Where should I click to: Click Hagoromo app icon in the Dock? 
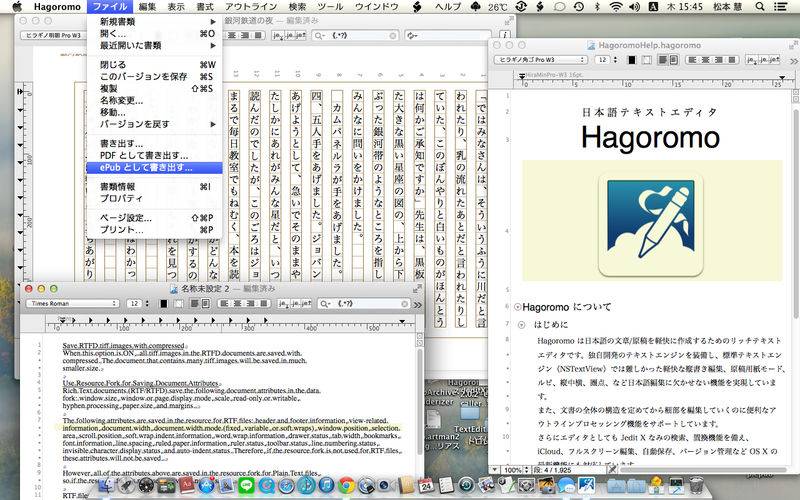[x=587, y=485]
